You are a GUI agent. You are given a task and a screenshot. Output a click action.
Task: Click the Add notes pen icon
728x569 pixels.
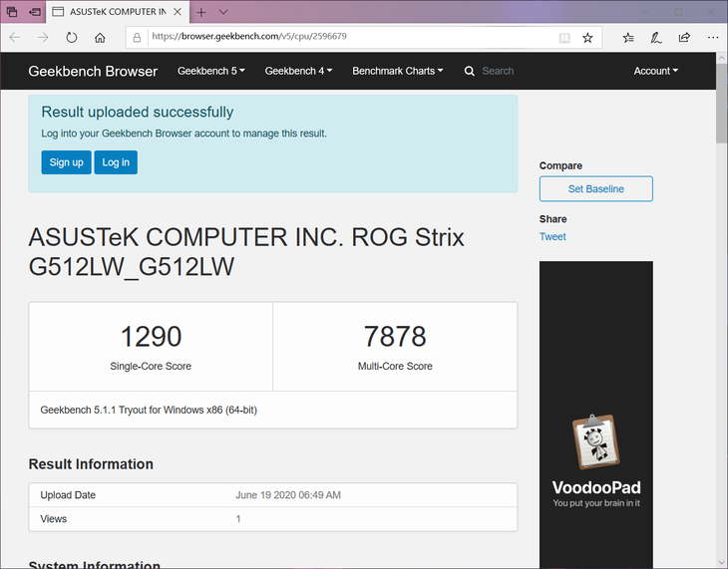tap(656, 38)
